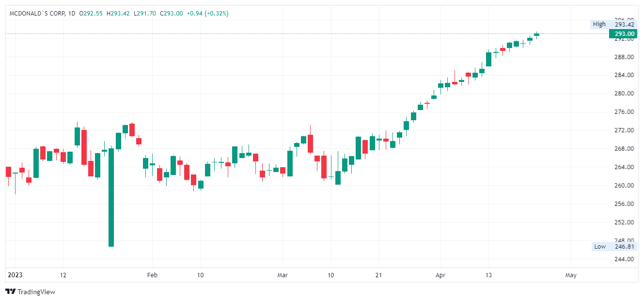644x301 pixels.
Task: Select the 280.00 price axis label
Action: 624,94
